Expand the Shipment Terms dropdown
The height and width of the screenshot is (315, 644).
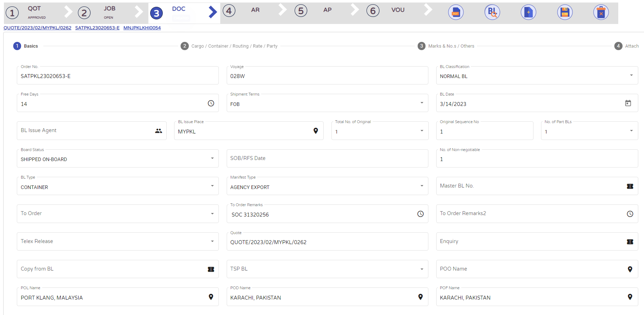(422, 103)
